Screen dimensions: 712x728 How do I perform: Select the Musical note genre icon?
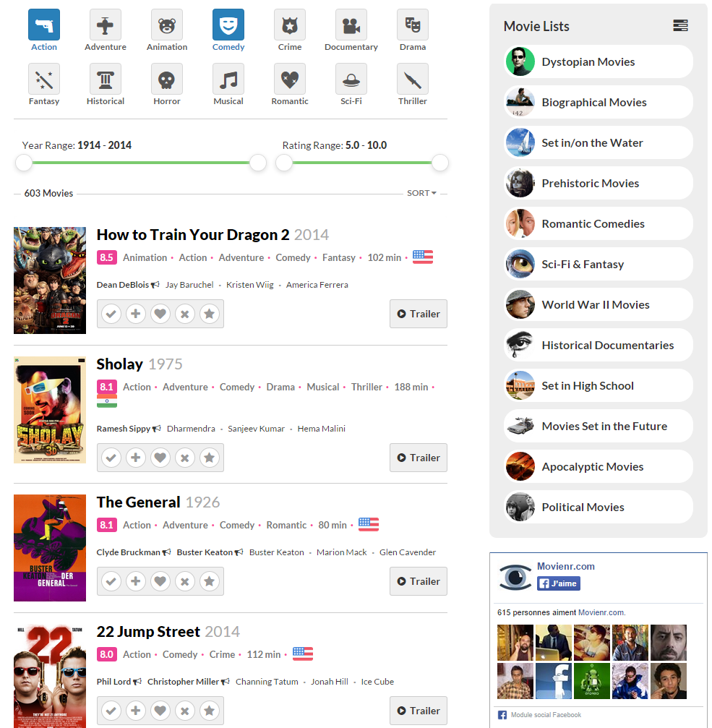pos(228,80)
